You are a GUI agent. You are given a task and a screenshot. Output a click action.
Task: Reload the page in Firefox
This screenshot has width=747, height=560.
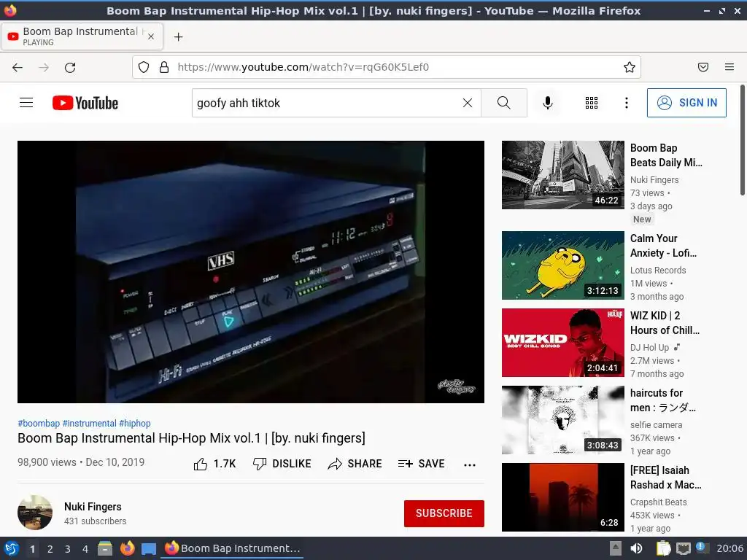70,67
